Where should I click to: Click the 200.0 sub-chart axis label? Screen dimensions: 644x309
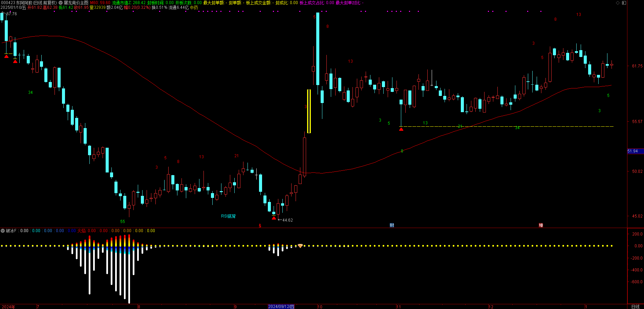(x=637, y=234)
